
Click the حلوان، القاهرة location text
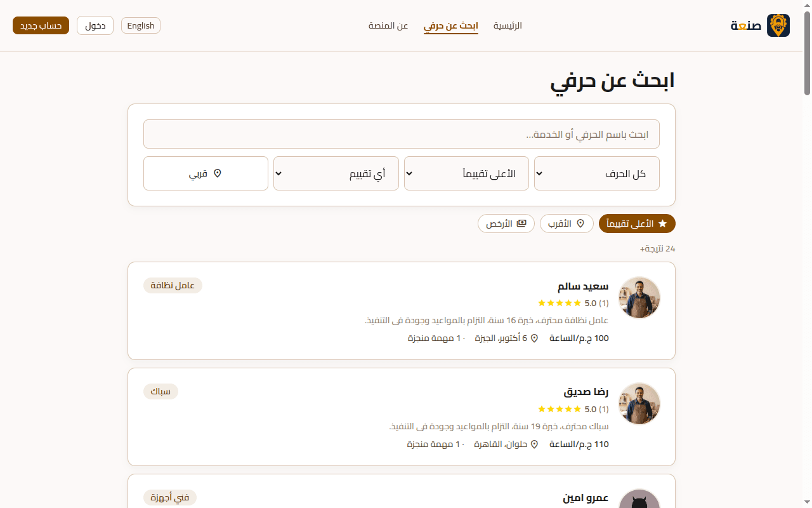pos(501,444)
